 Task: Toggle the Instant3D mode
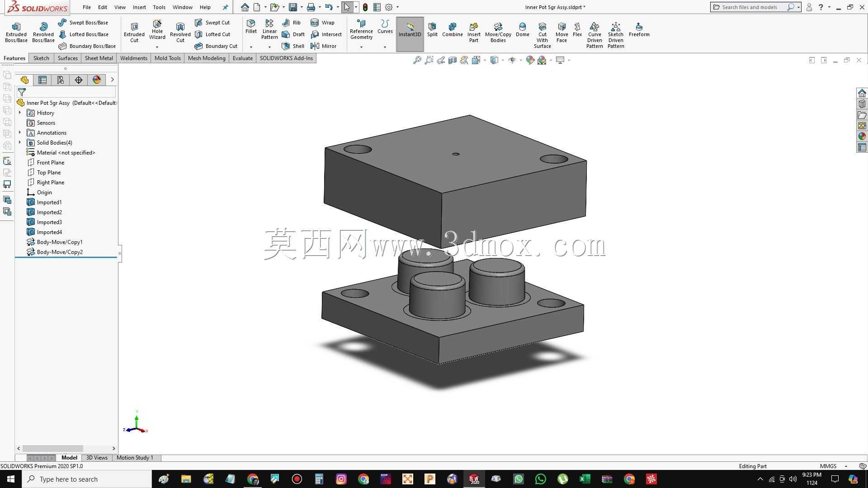pyautogui.click(x=410, y=34)
